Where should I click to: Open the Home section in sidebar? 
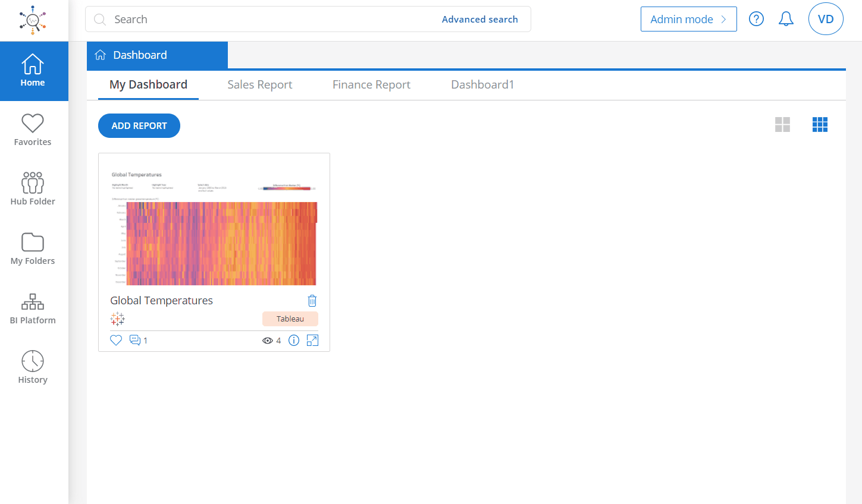[x=33, y=70]
